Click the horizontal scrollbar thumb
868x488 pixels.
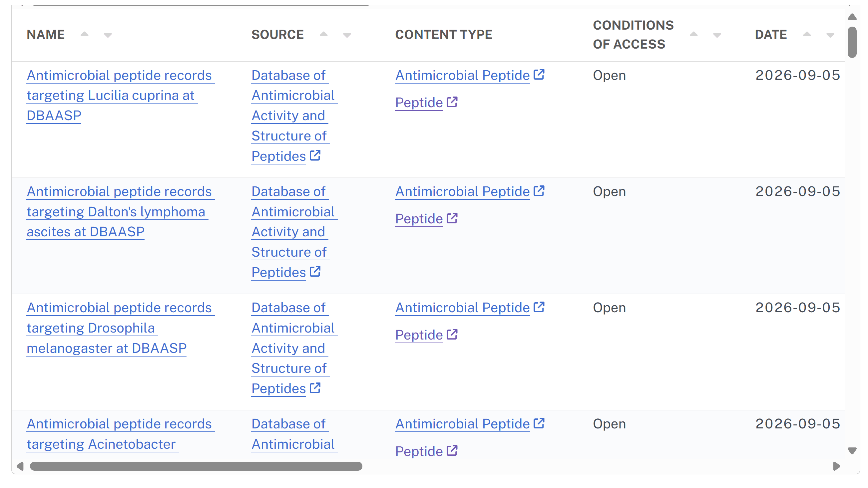[196, 466]
